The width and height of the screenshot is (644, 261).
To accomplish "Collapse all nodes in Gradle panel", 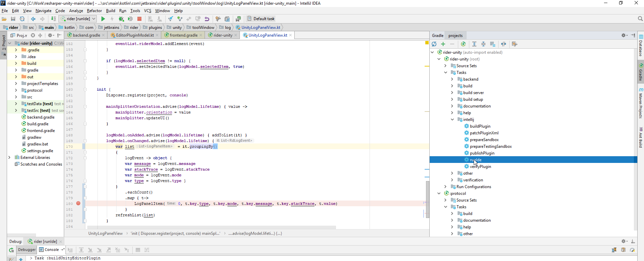I will pos(483,44).
